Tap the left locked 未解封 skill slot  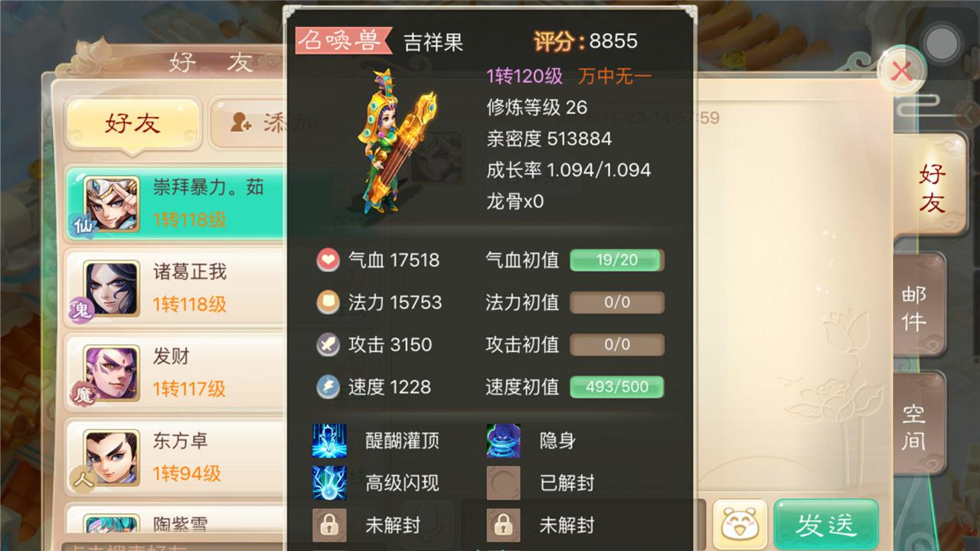point(329,525)
